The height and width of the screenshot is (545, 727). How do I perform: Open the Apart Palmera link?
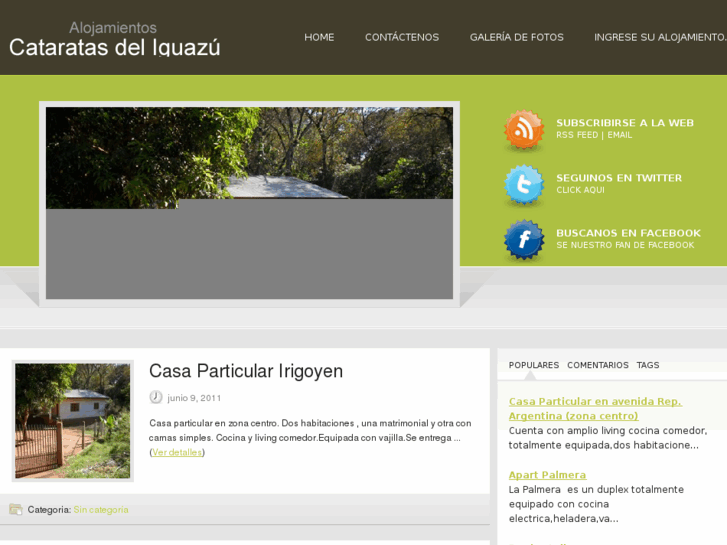547,475
